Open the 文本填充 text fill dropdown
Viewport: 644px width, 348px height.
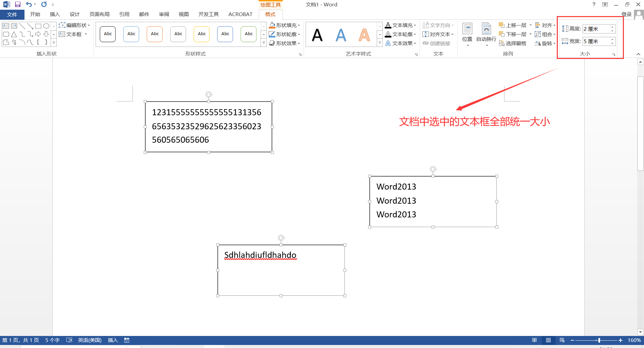(400, 25)
